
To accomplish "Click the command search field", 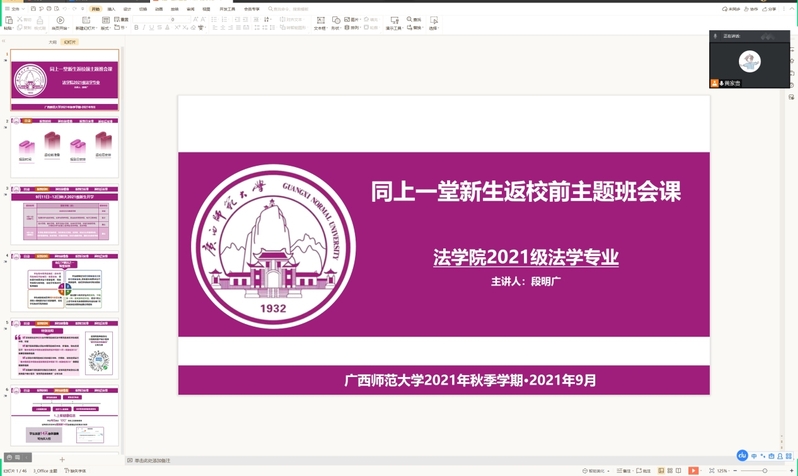I will point(289,9).
